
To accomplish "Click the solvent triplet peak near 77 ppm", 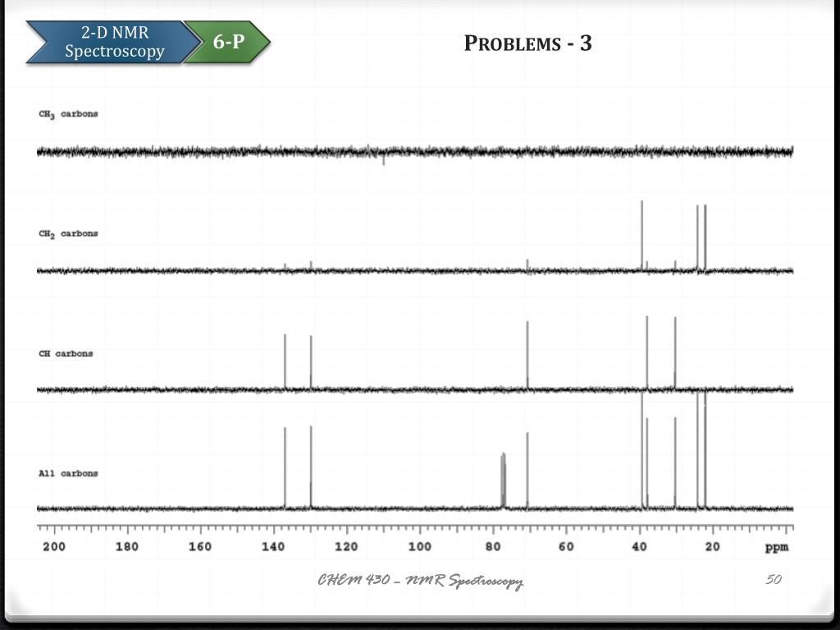I will pos(503,480).
